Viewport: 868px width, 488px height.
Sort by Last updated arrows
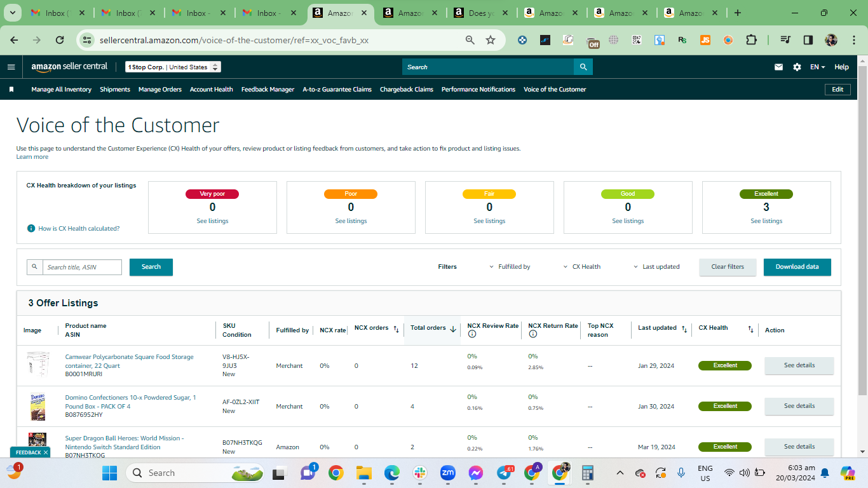(684, 329)
